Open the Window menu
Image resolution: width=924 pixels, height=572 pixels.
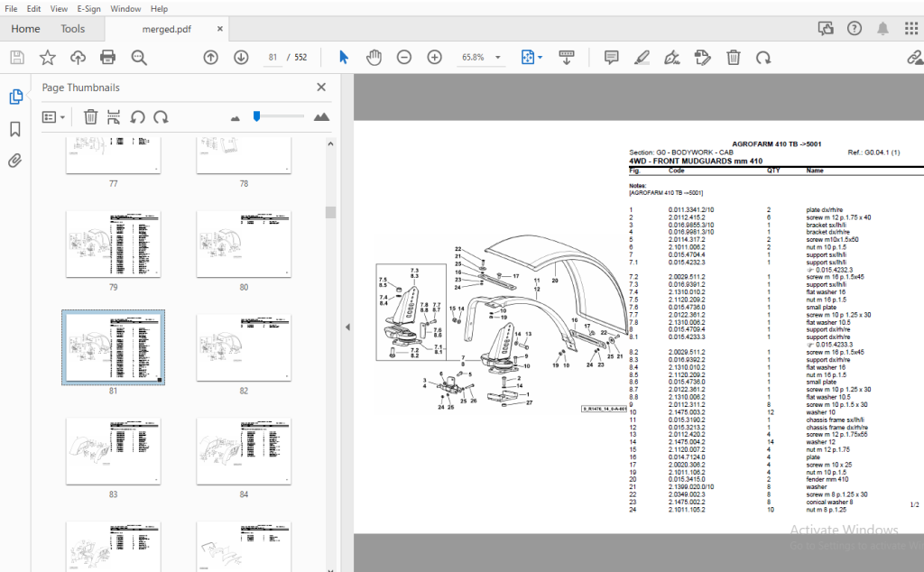tap(125, 9)
